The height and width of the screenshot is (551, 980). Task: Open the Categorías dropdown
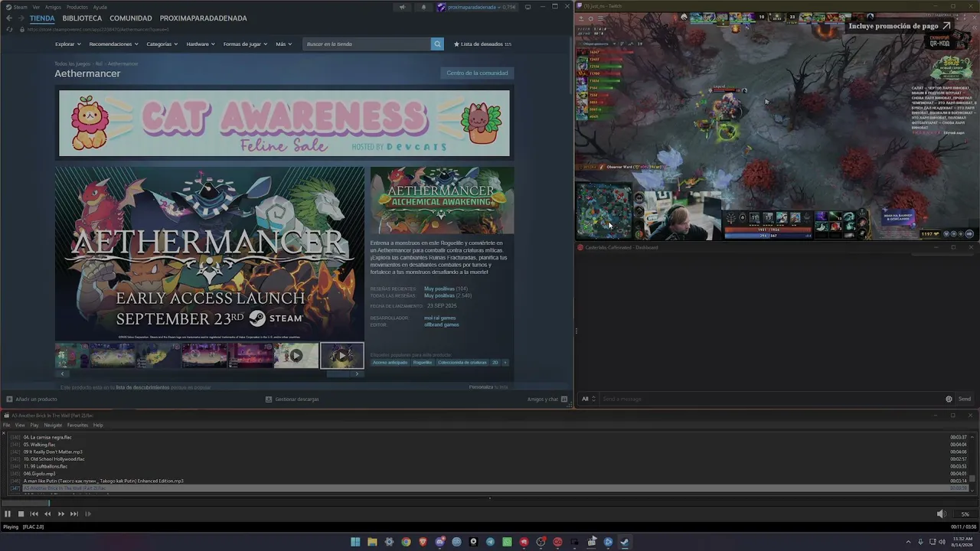pos(162,44)
